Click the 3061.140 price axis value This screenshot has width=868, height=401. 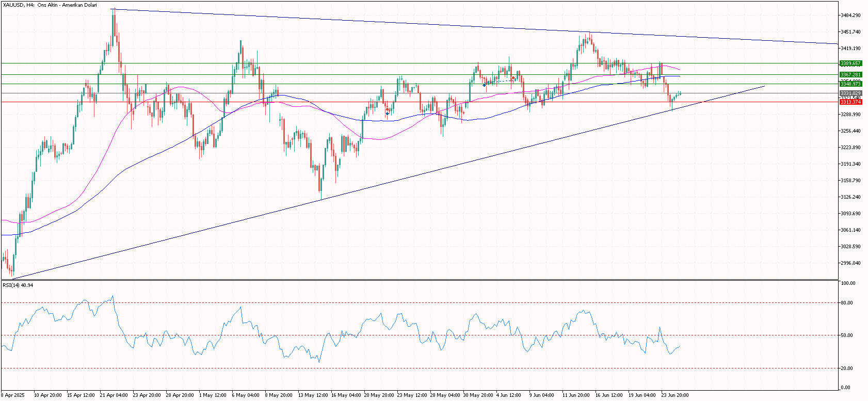pyautogui.click(x=850, y=230)
